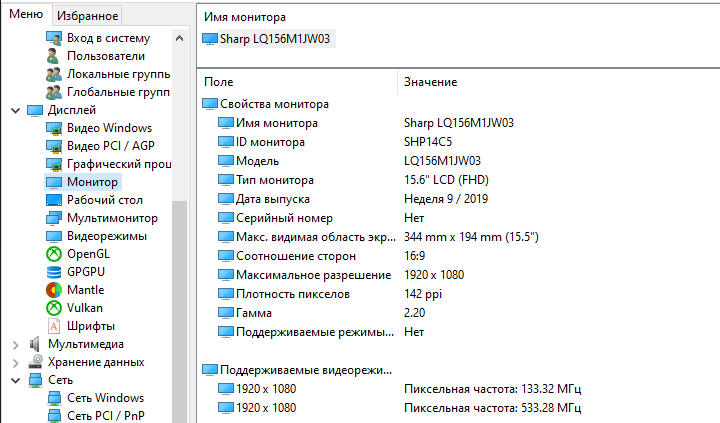Click the Мультимедиа speaker icon
The width and height of the screenshot is (720, 423).
tap(35, 344)
